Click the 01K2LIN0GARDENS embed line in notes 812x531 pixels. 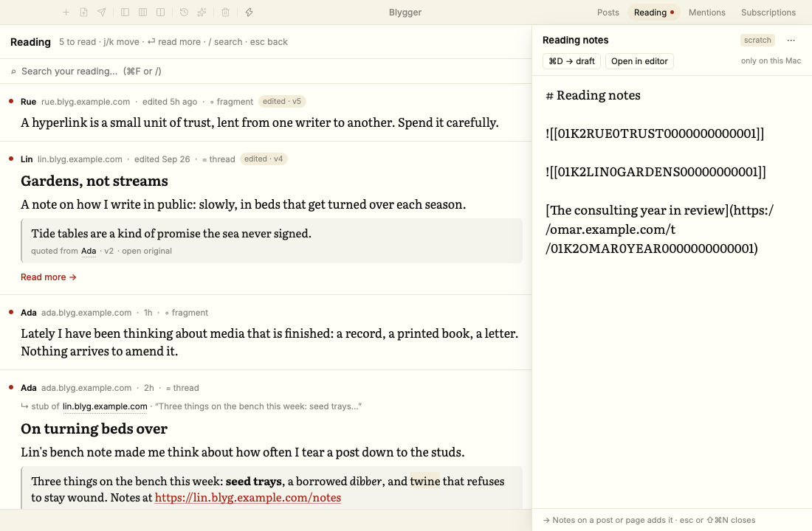(656, 172)
